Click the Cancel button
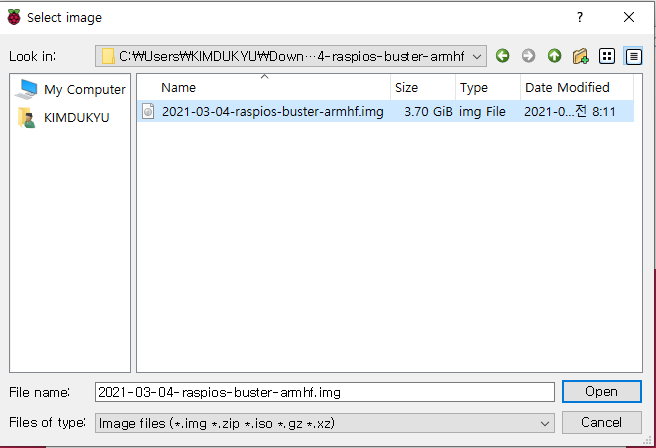656x448 pixels. (601, 422)
